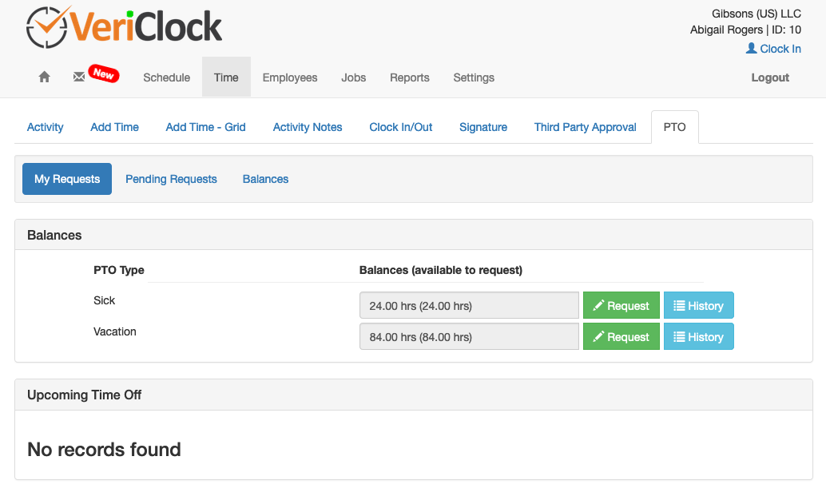
Task: Open messages via the envelope icon
Action: coord(78,76)
